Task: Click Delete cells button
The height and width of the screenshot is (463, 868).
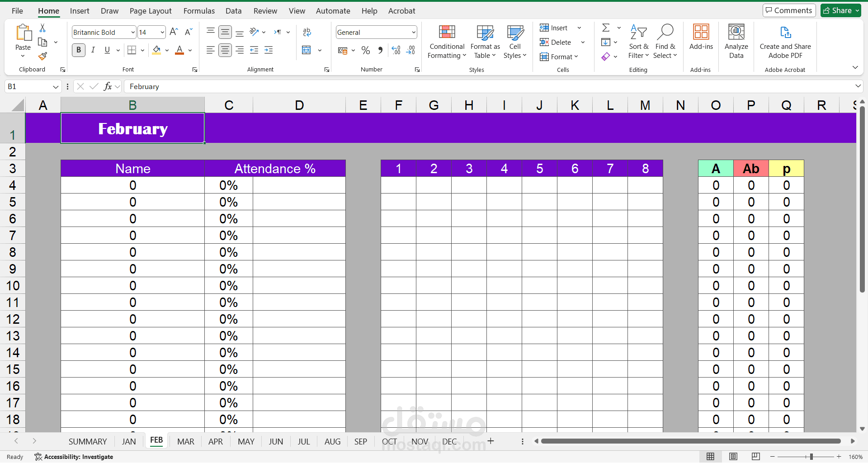Action: click(x=556, y=42)
